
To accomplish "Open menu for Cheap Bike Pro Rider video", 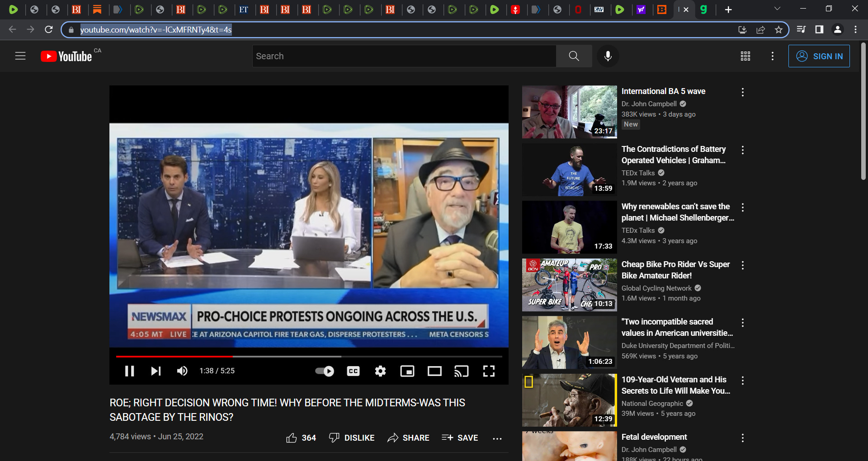I will click(743, 265).
